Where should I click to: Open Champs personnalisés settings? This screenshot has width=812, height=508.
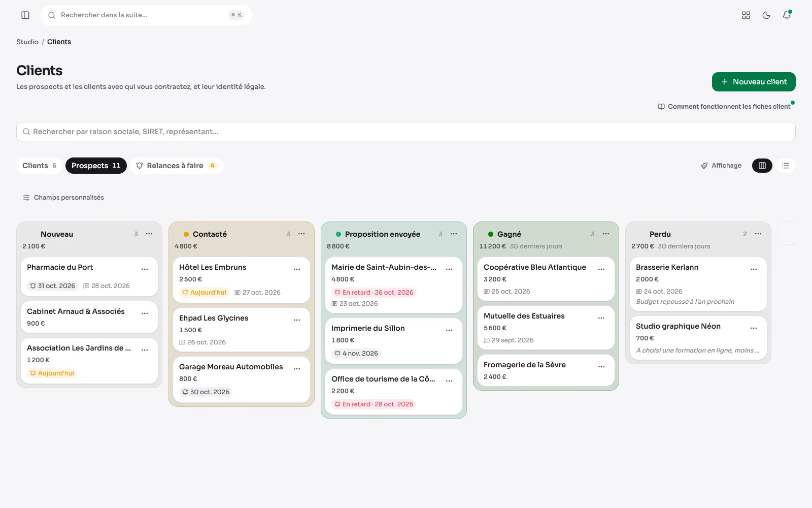[x=63, y=198]
